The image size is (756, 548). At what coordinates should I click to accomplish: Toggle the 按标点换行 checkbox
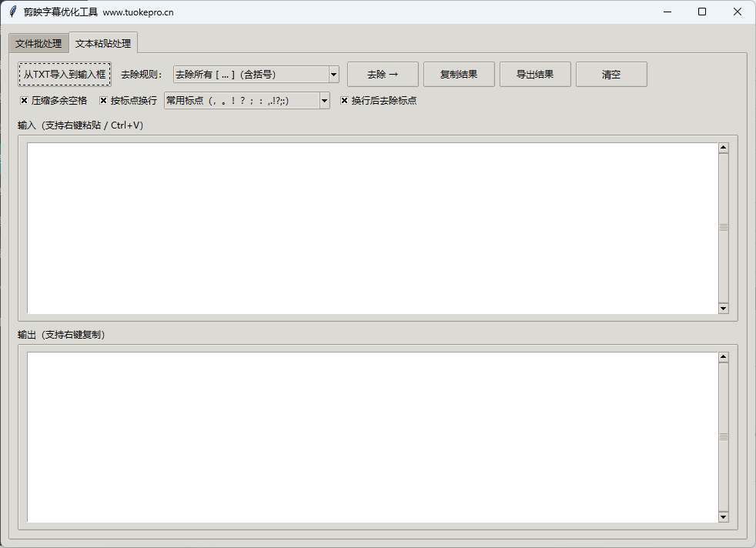pos(103,101)
